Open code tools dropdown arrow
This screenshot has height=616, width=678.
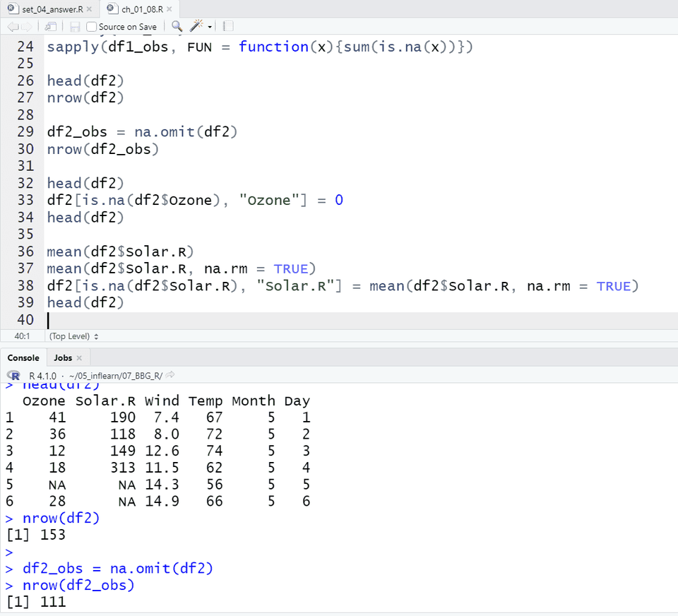[210, 27]
